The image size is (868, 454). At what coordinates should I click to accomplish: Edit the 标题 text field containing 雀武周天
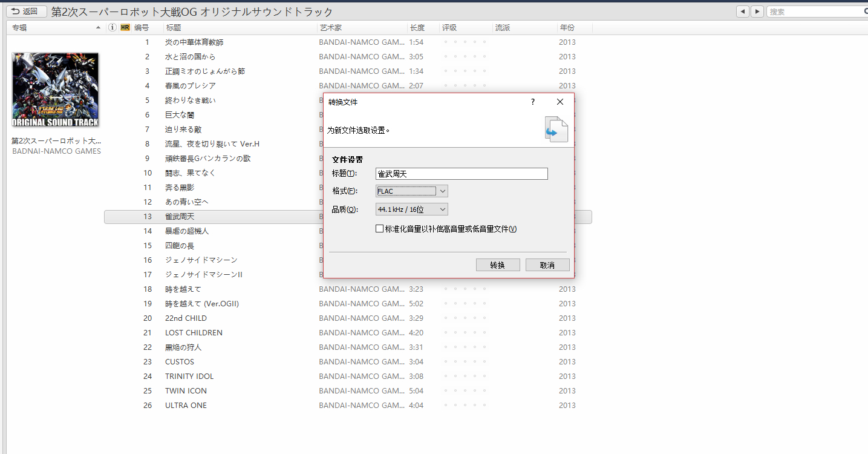coord(462,174)
